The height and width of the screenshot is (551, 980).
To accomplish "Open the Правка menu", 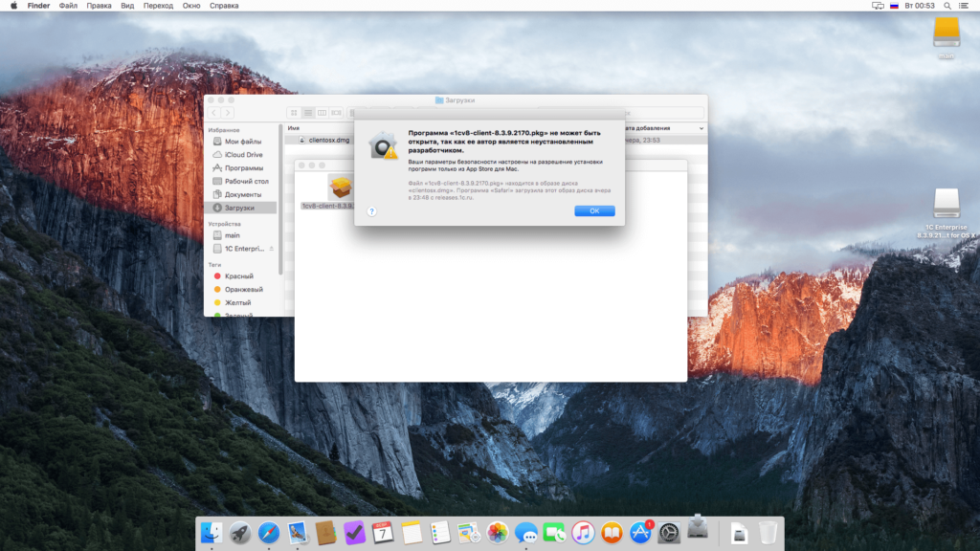I will [x=99, y=6].
